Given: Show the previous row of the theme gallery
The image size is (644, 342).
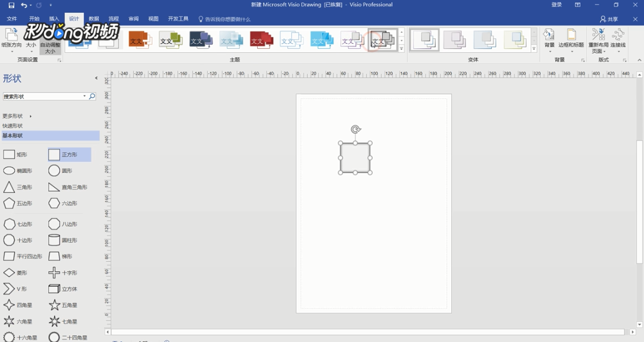Looking at the screenshot, I should 401,32.
